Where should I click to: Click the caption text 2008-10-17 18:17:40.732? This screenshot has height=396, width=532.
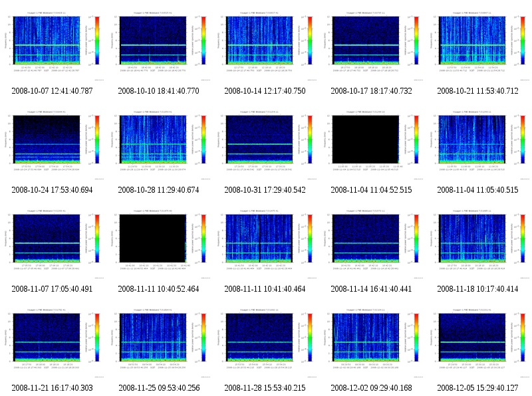pyautogui.click(x=371, y=91)
